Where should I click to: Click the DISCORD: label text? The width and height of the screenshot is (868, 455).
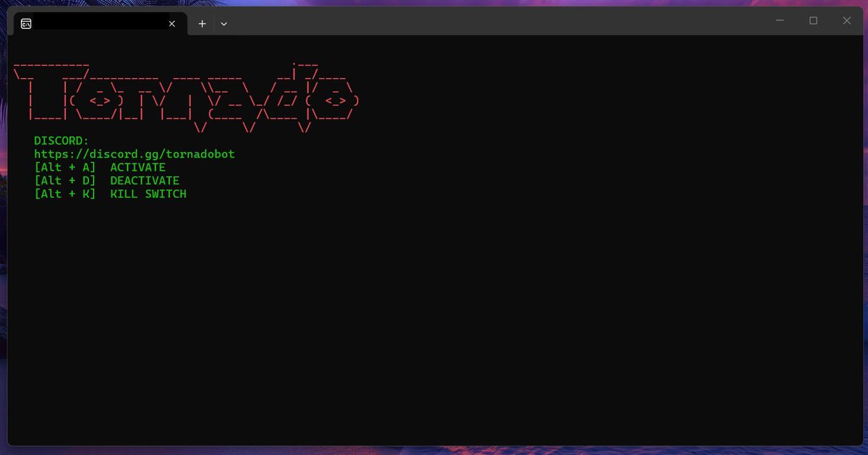tap(61, 141)
